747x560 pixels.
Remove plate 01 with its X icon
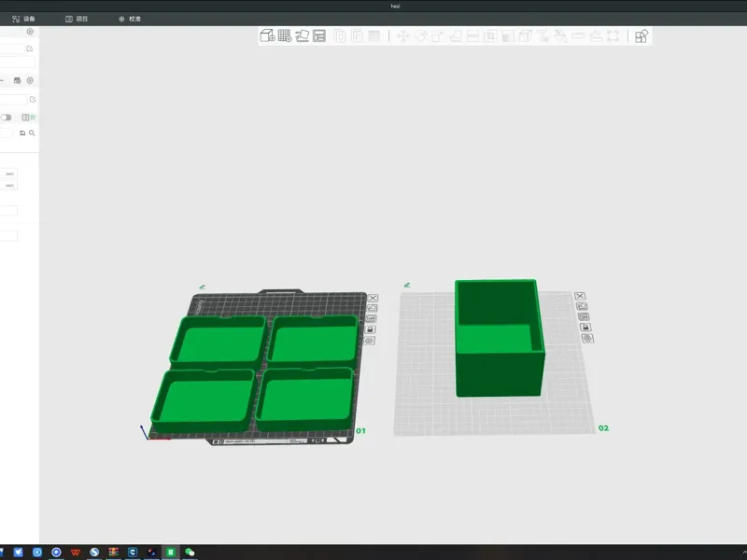coord(373,298)
